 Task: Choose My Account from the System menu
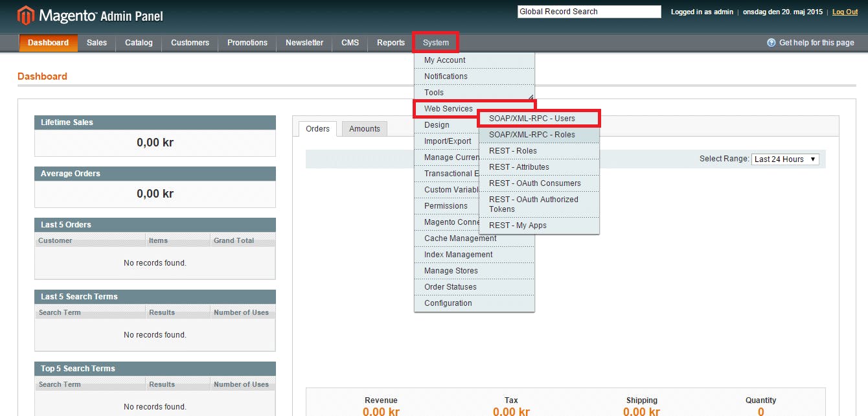pyautogui.click(x=475, y=60)
